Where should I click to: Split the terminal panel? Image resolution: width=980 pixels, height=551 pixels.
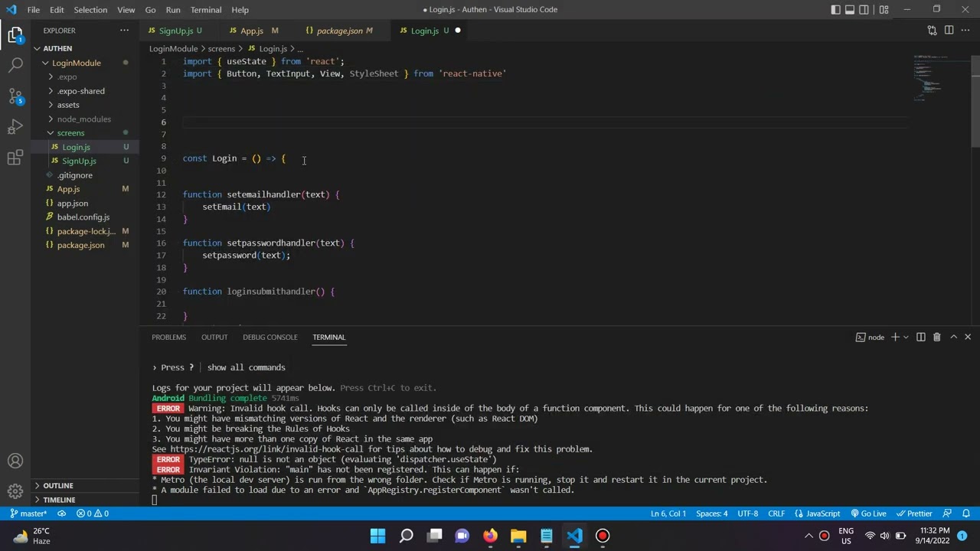click(x=921, y=337)
